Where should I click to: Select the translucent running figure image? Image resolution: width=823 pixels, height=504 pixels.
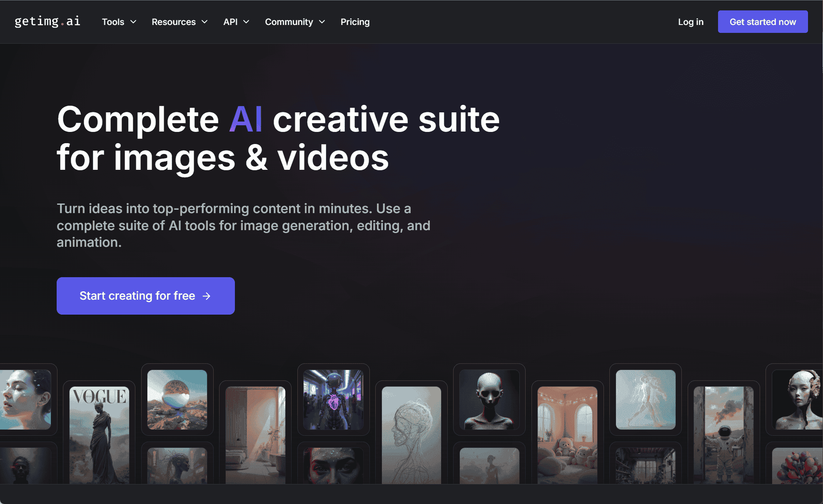(x=646, y=400)
